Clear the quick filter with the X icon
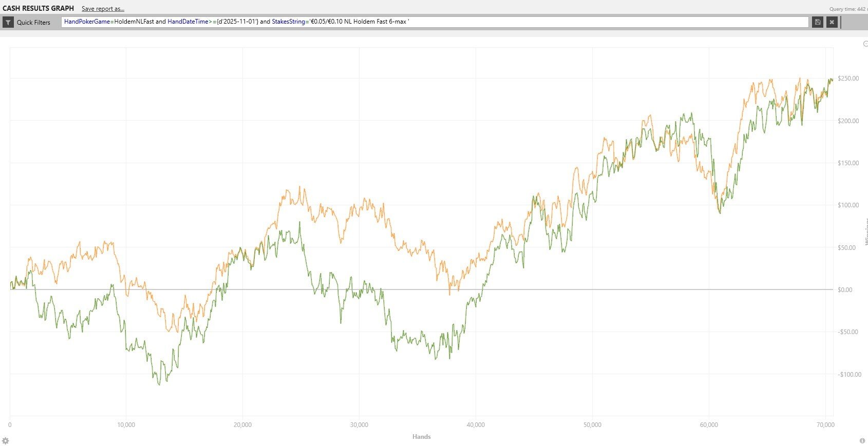 click(832, 22)
